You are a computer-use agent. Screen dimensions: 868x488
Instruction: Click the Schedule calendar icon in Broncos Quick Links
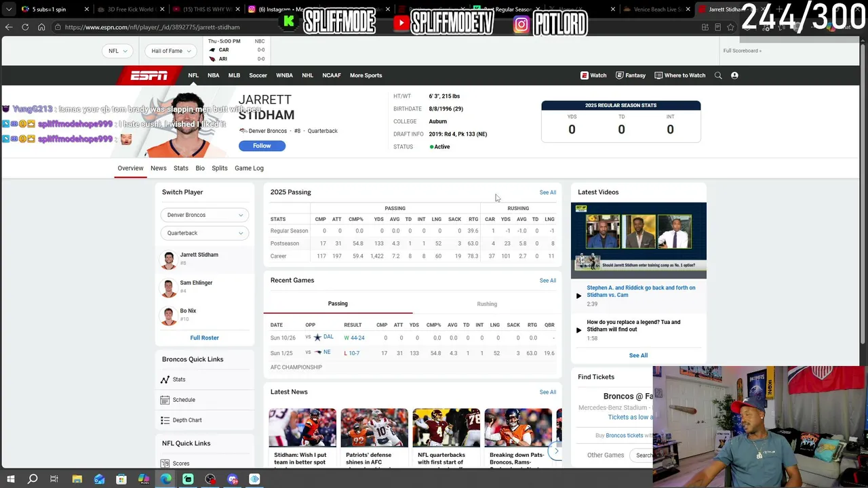[165, 400]
